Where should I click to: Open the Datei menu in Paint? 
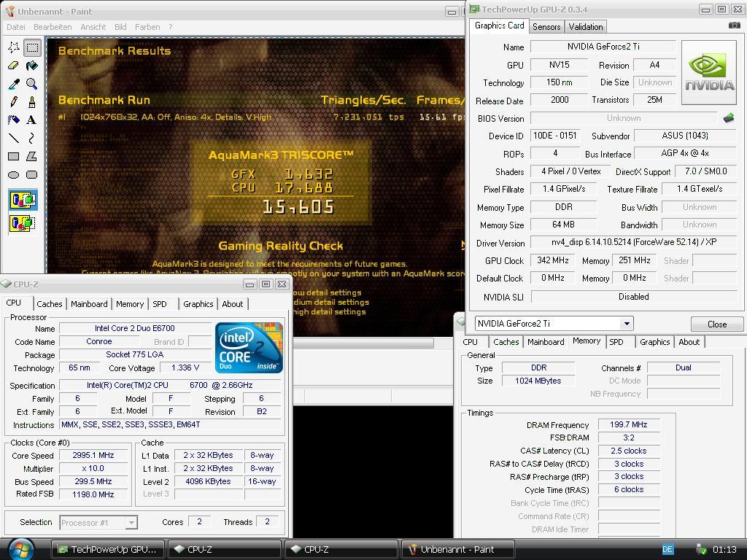(16, 27)
